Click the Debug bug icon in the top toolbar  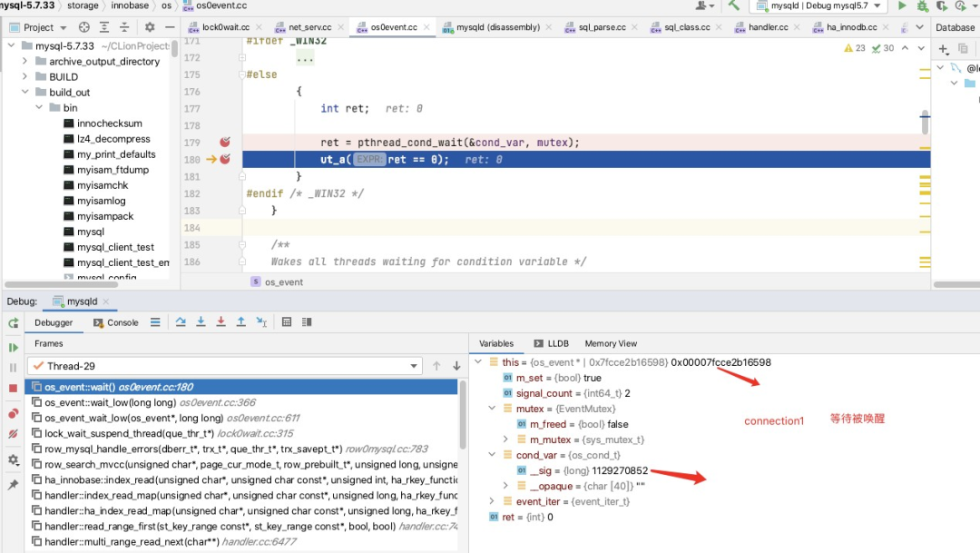pos(922,5)
